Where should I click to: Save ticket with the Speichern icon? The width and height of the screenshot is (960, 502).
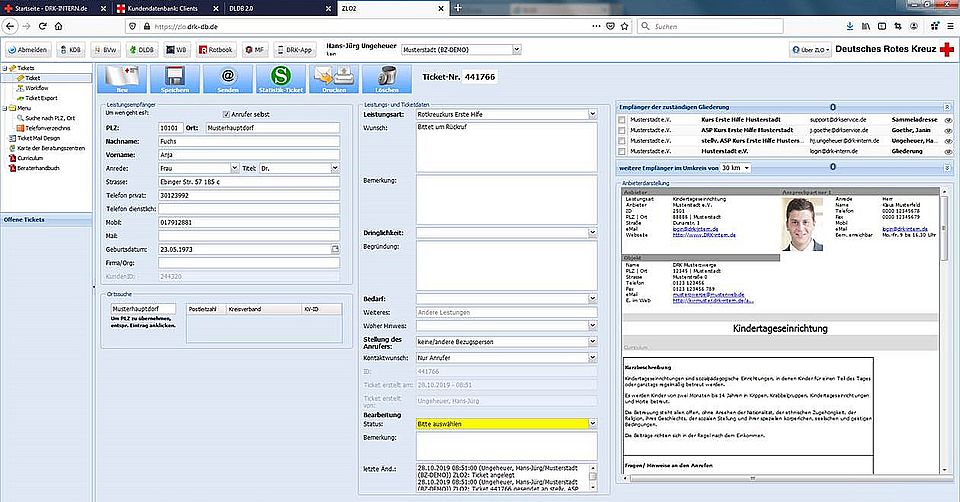(x=174, y=77)
